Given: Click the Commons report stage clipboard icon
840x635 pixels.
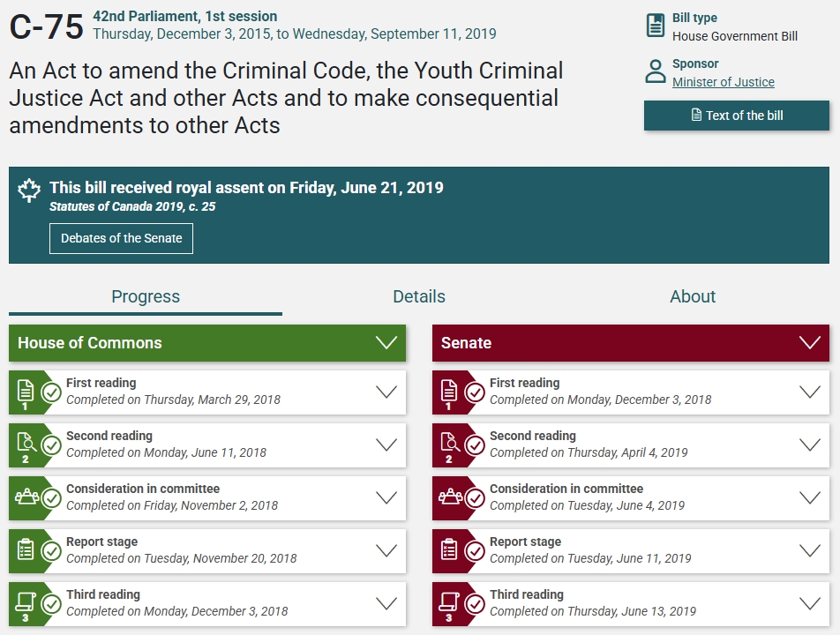Looking at the screenshot, I should click(x=26, y=549).
